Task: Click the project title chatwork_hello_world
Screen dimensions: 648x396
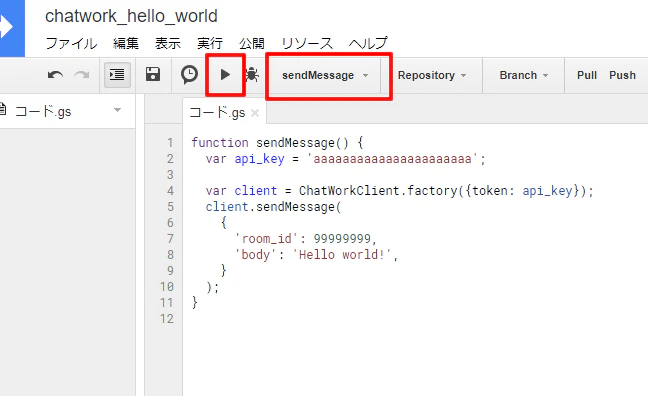Action: tap(131, 17)
